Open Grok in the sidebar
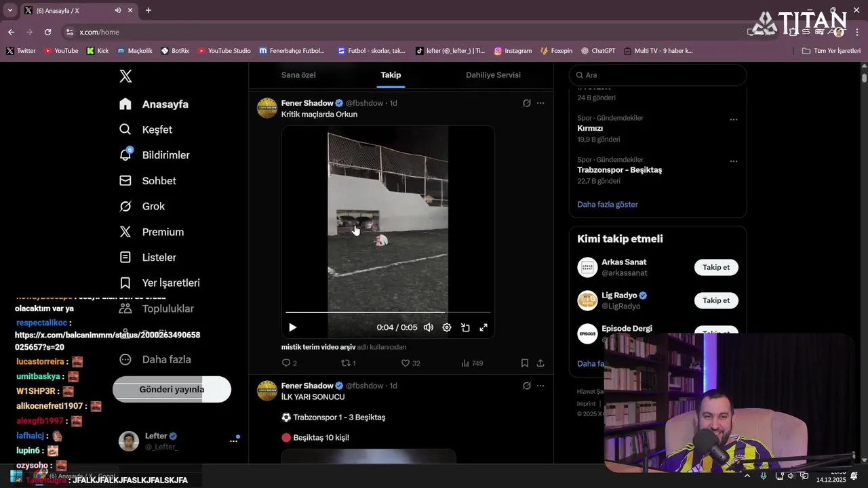 click(142, 206)
